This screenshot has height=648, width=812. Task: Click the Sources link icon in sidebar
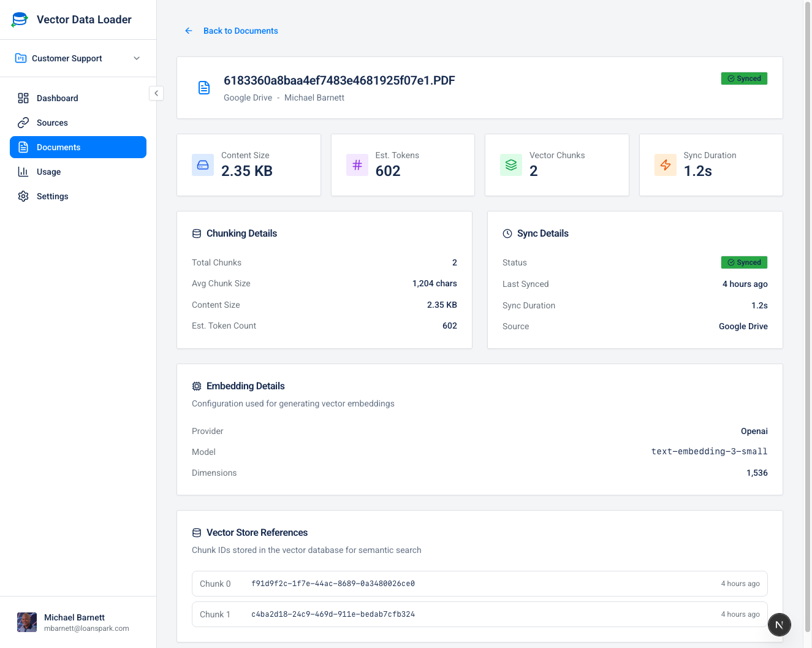pyautogui.click(x=23, y=123)
